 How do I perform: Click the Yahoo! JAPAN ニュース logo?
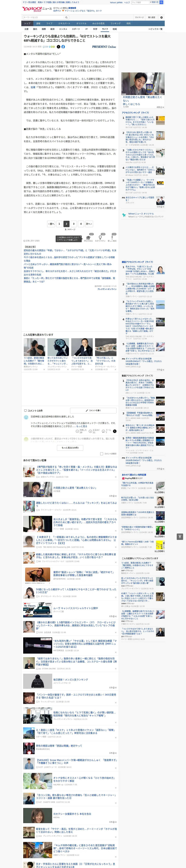(x=37, y=9)
